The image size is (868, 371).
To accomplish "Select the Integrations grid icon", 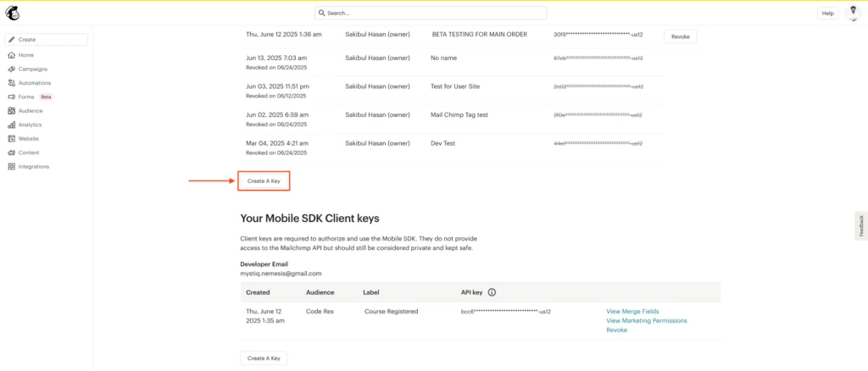I will tap(12, 166).
